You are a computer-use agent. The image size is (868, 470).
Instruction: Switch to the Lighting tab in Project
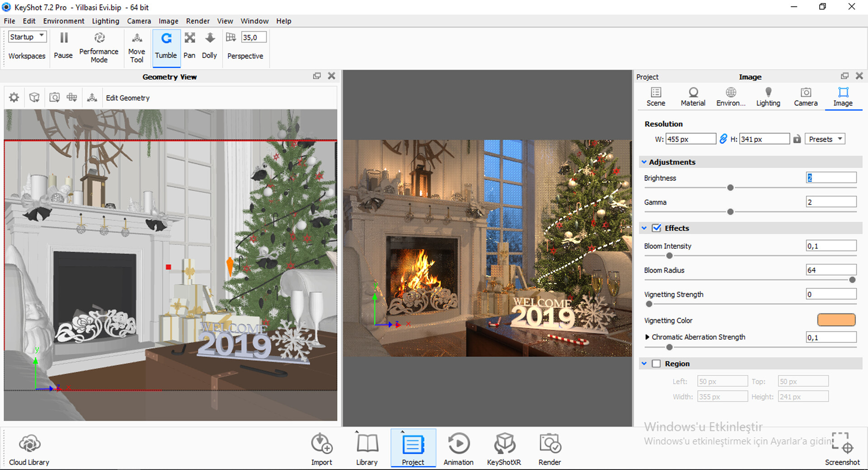768,97
